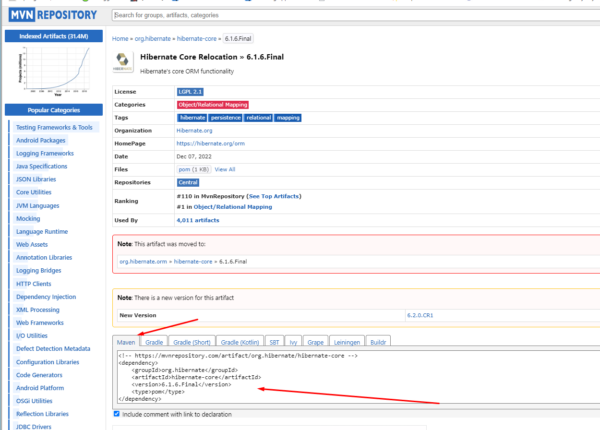
Task: Open the 4,011 artifacts used-by link
Action: pos(198,220)
